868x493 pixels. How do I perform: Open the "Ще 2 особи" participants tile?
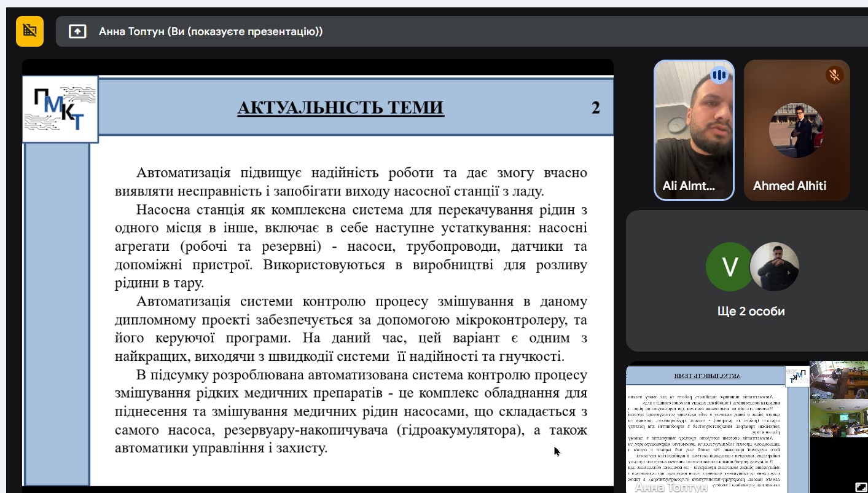[747, 281]
